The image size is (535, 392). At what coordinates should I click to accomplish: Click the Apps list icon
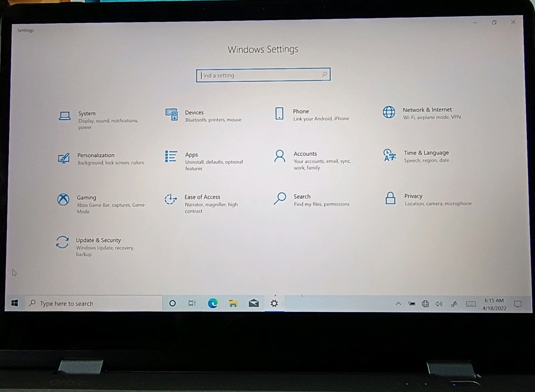[x=171, y=156]
